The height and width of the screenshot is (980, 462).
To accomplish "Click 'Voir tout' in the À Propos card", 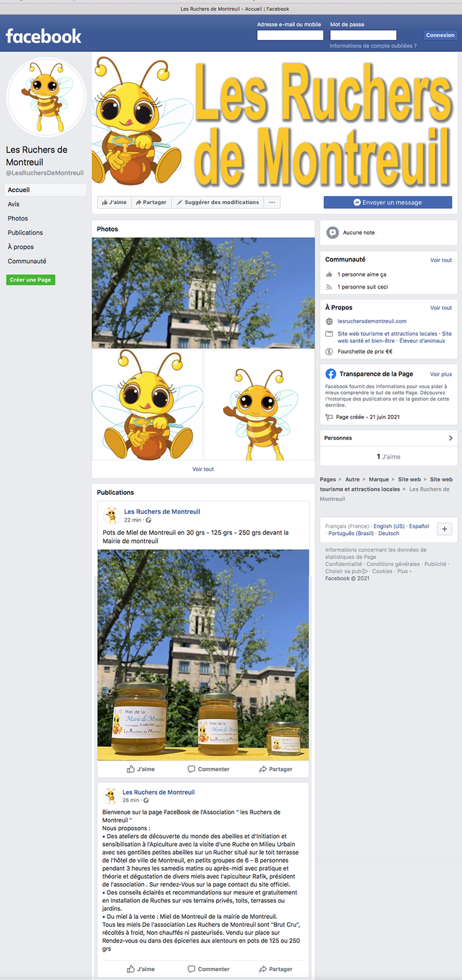I will (x=441, y=308).
